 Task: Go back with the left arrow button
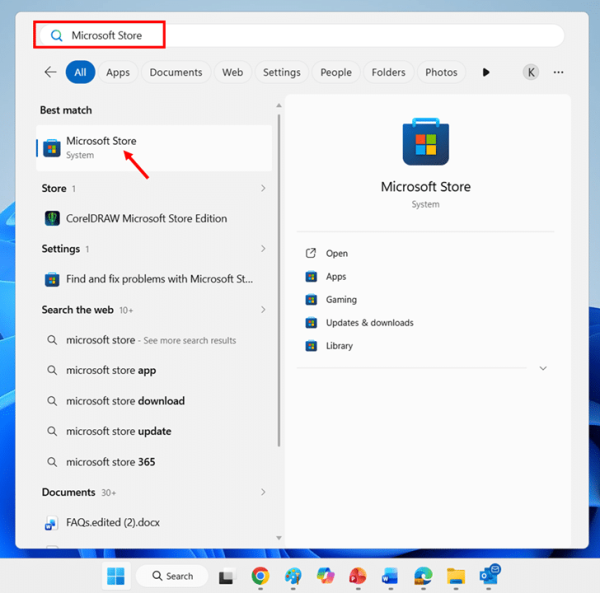pyautogui.click(x=50, y=72)
